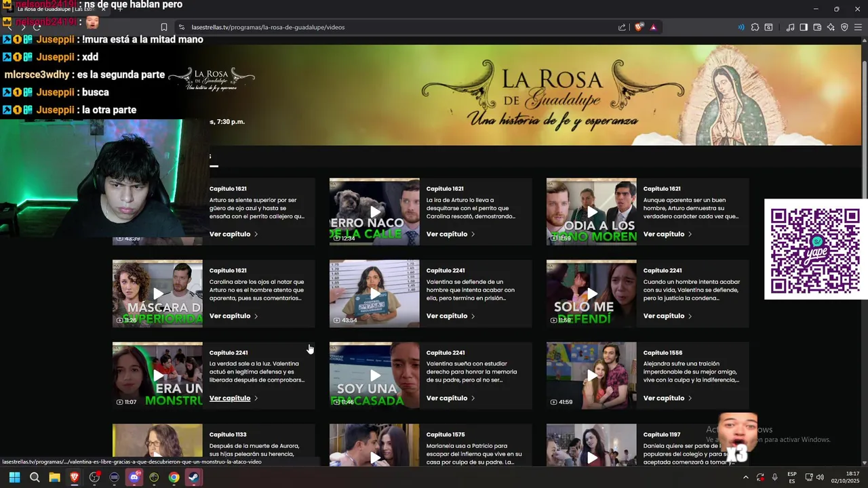Open the 41:59 Capítulo 1556 thumbnail
Image resolution: width=868 pixels, height=488 pixels.
591,375
